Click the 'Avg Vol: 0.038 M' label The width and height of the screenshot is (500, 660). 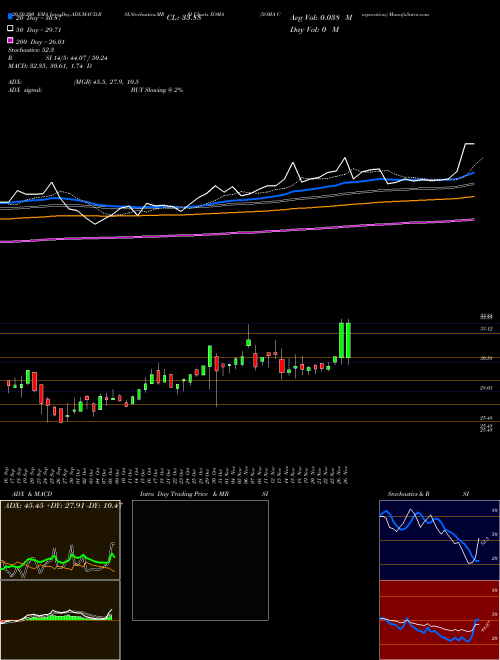click(x=321, y=18)
